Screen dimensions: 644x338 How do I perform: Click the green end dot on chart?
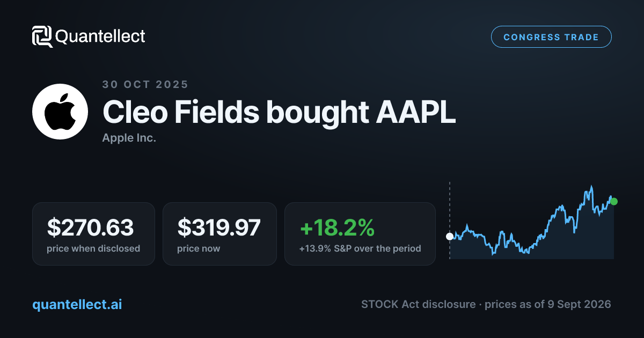(x=614, y=202)
